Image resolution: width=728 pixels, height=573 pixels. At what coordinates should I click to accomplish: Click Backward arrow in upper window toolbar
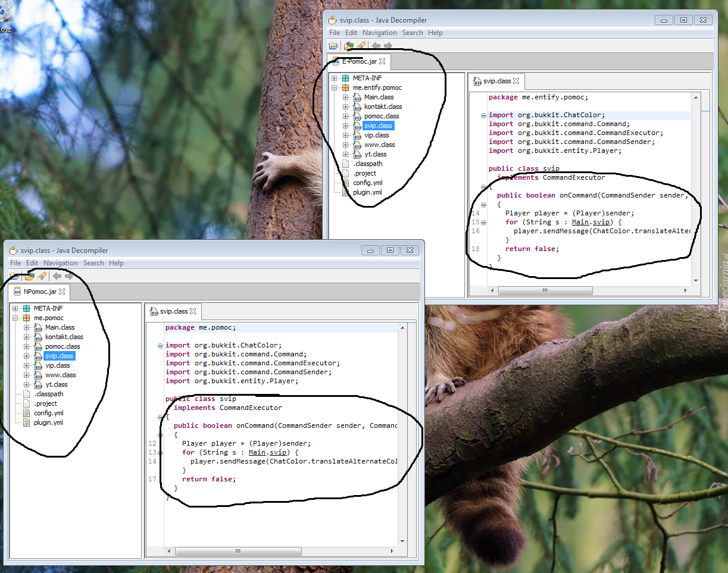point(376,45)
